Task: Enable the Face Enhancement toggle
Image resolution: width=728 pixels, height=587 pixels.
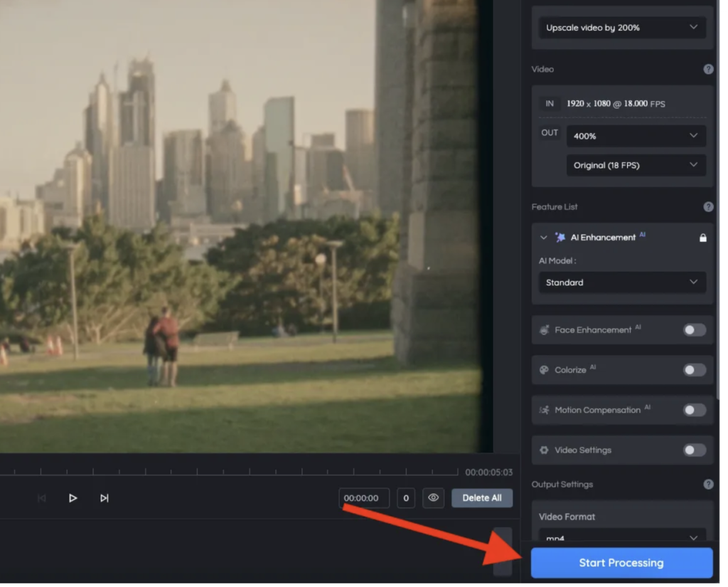Action: (x=695, y=330)
